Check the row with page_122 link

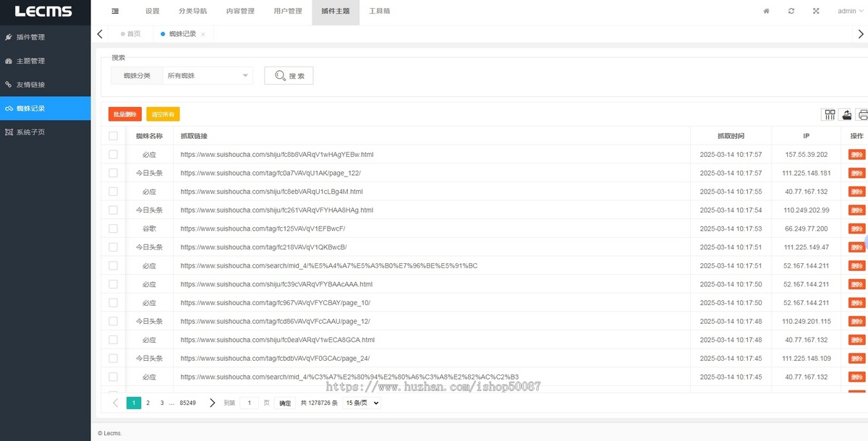tap(113, 173)
